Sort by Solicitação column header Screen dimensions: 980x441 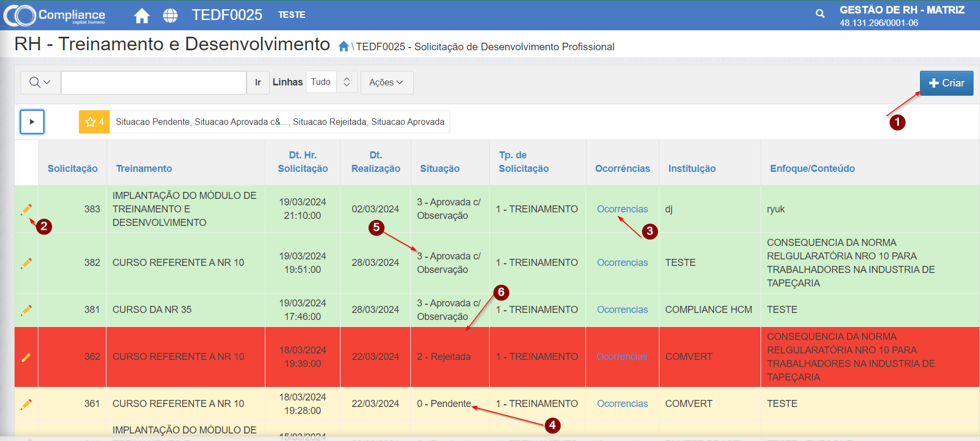coord(72,169)
